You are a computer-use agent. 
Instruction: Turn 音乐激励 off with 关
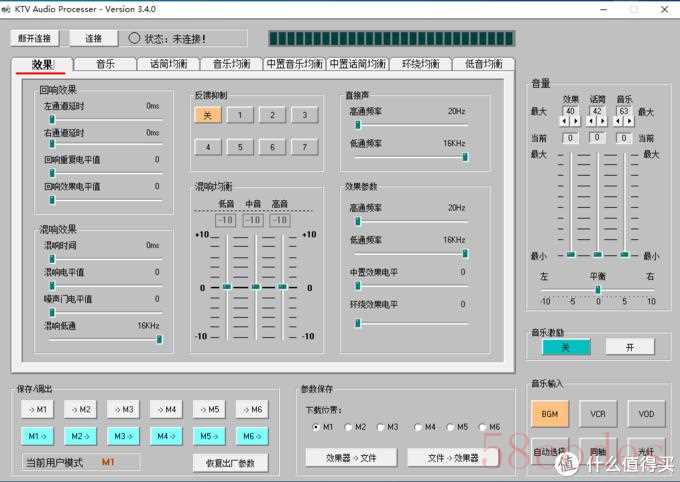pyautogui.click(x=566, y=347)
